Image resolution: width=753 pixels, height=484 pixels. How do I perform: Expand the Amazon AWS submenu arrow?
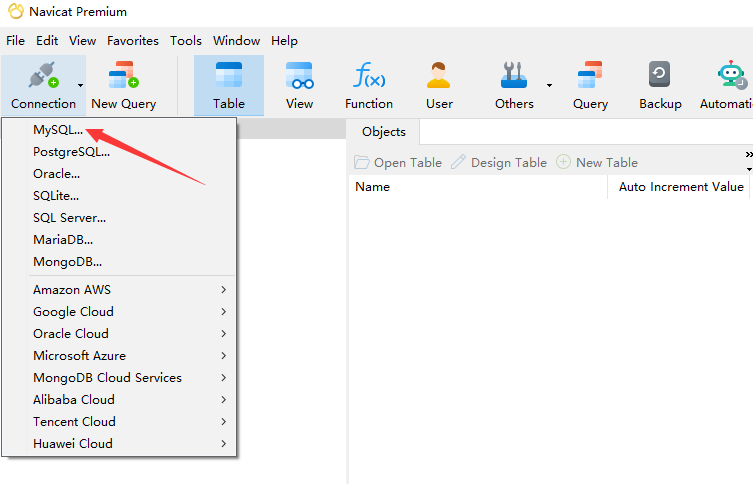tap(223, 290)
